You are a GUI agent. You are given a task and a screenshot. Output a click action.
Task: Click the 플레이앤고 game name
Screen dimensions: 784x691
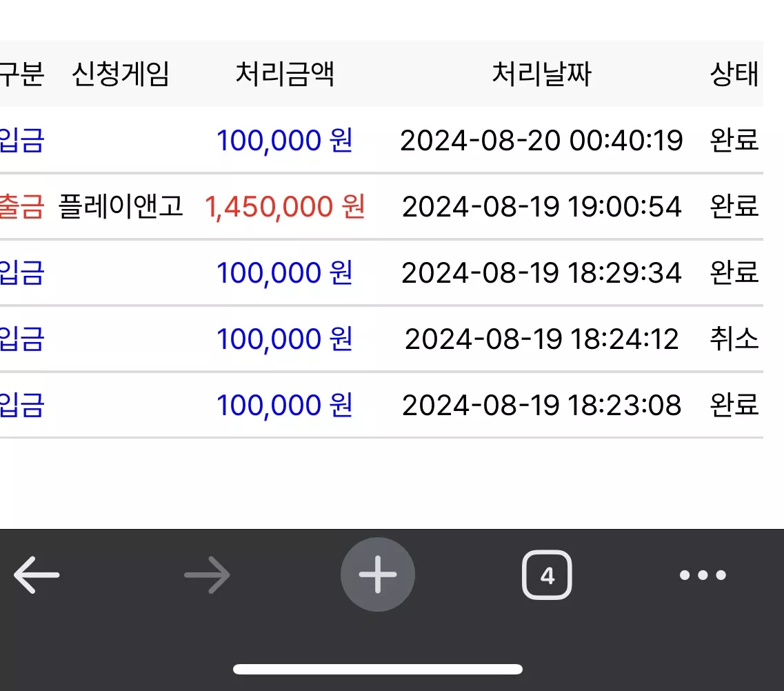tap(121, 206)
